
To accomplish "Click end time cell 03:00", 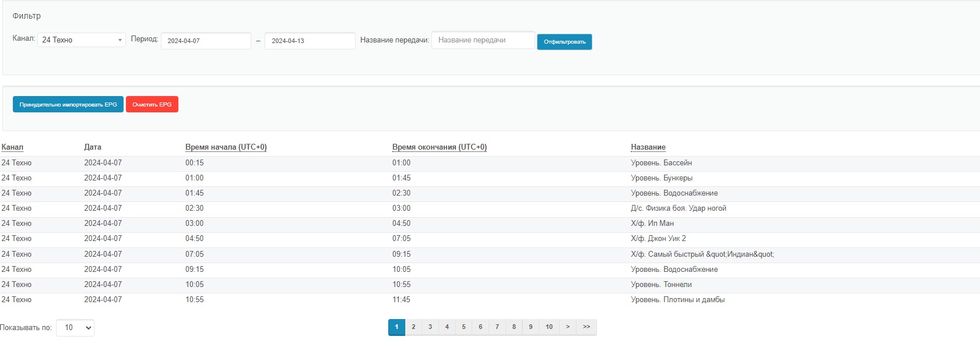I will 401,208.
